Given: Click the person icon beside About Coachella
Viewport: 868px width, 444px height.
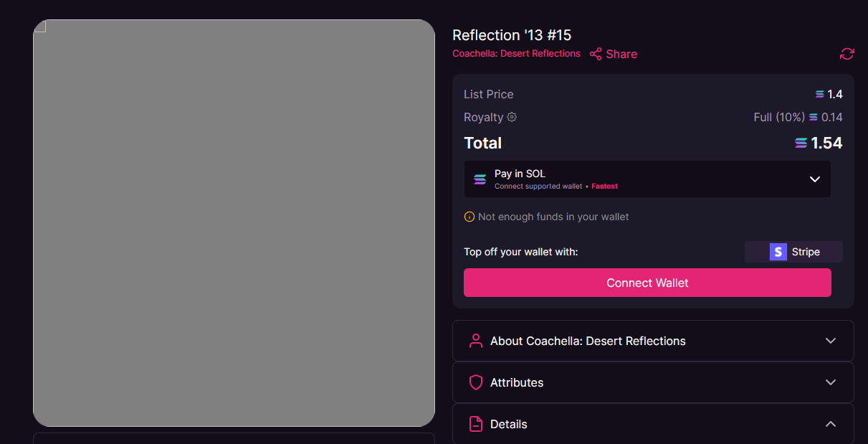Looking at the screenshot, I should 475,341.
